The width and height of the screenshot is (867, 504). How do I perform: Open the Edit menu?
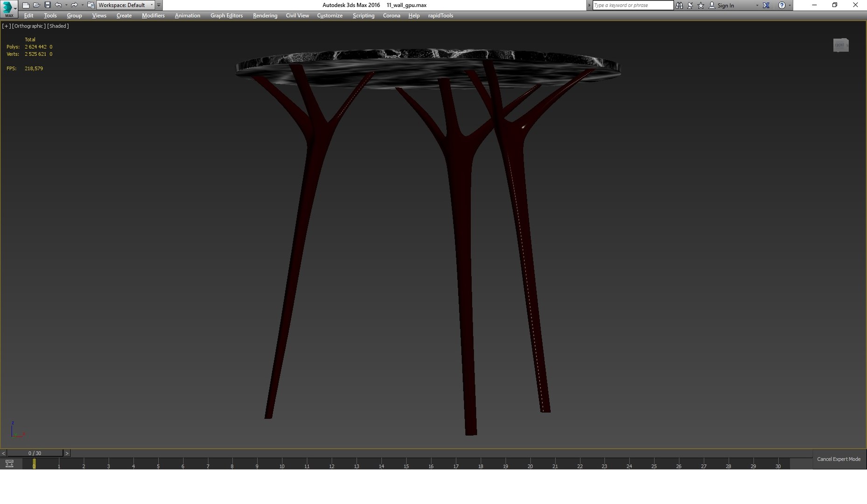pos(28,15)
